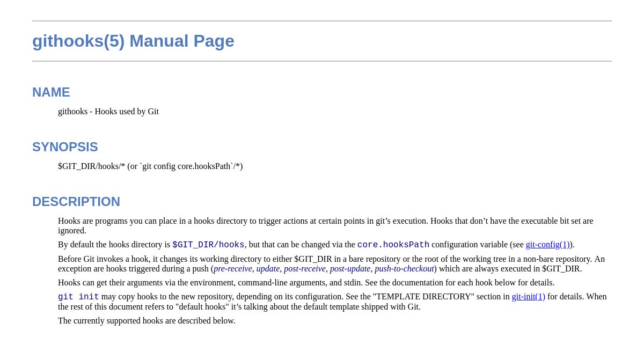644x338 pixels.
Task: Click the SYNOPSIS section heading
Action: (x=65, y=147)
